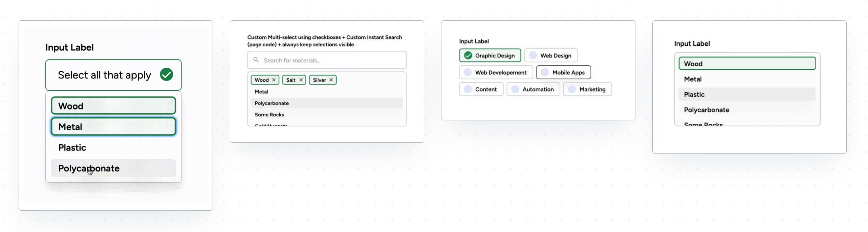Toggle the Content chip circle
Viewport: 868px width, 232px height.
tap(468, 89)
